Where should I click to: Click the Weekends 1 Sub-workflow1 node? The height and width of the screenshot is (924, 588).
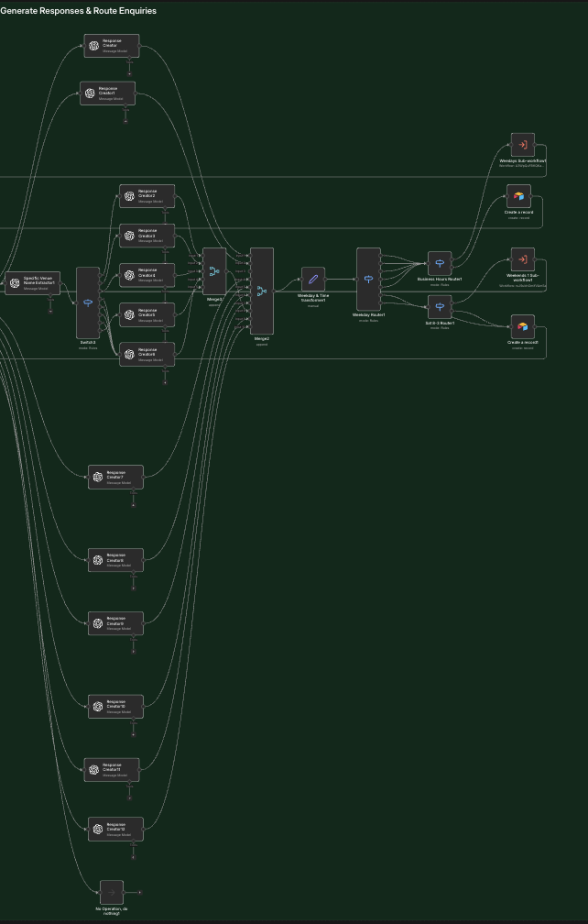coord(522,259)
